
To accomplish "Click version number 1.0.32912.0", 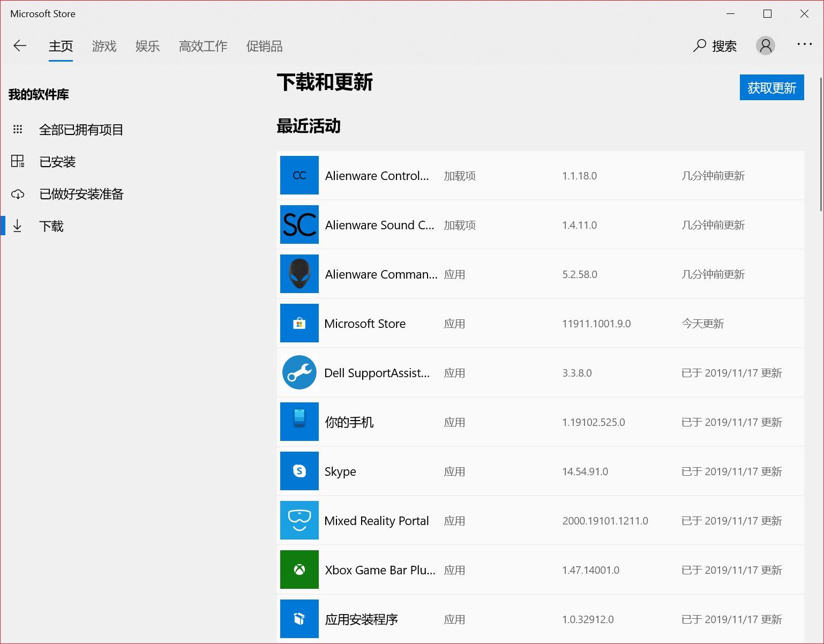I will (x=588, y=619).
